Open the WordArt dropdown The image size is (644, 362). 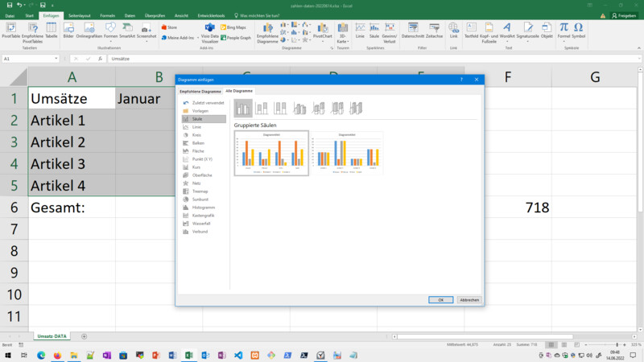pos(507,31)
